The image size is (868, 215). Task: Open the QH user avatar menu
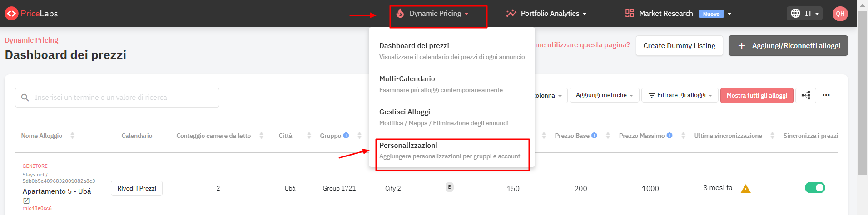pyautogui.click(x=840, y=14)
